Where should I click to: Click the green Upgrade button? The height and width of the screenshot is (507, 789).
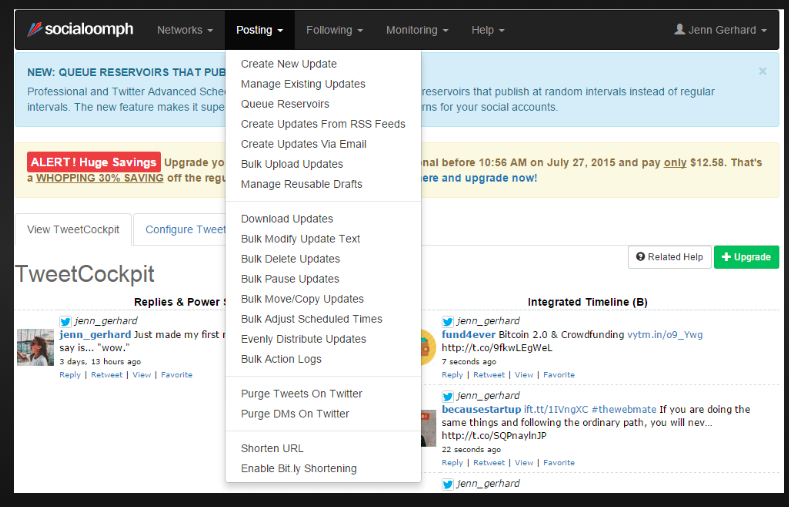pos(746,257)
